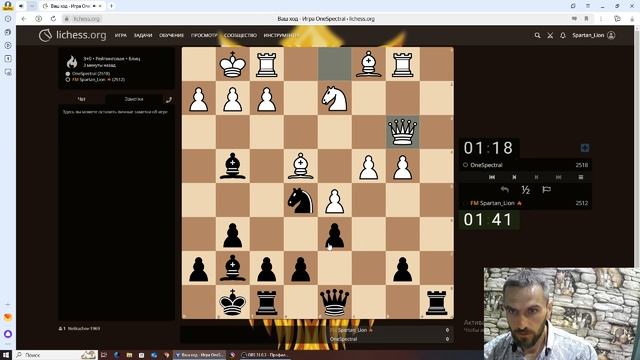Open Task View on the taskbar
Viewport: 640px width, 360px height.
click(x=104, y=355)
